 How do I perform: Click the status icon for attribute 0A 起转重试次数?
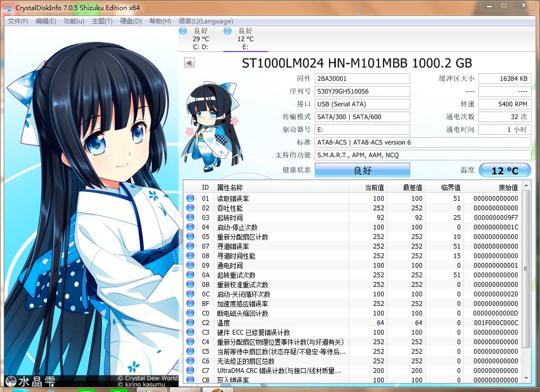[x=190, y=275]
